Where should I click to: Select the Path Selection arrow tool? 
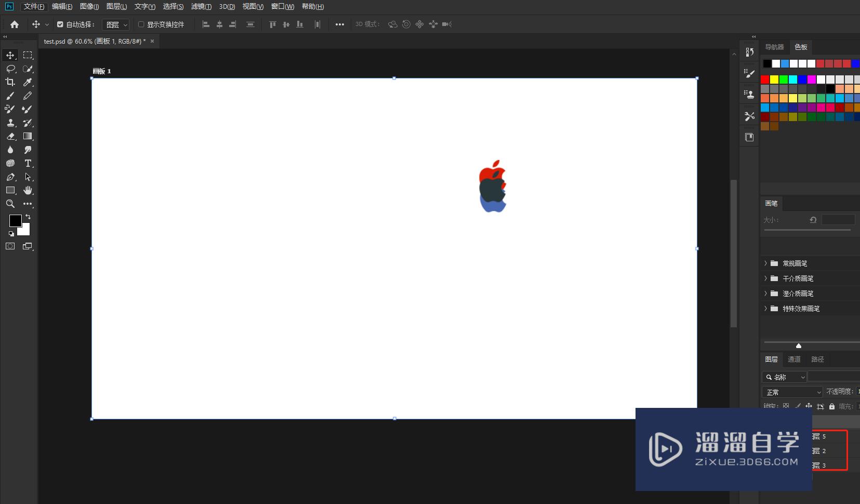[x=28, y=177]
